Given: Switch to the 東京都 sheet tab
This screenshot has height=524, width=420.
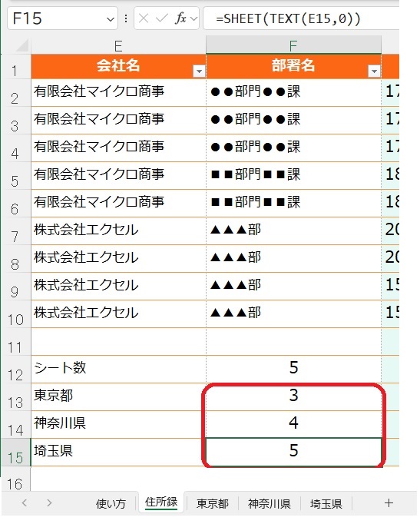Looking at the screenshot, I should point(213,503).
